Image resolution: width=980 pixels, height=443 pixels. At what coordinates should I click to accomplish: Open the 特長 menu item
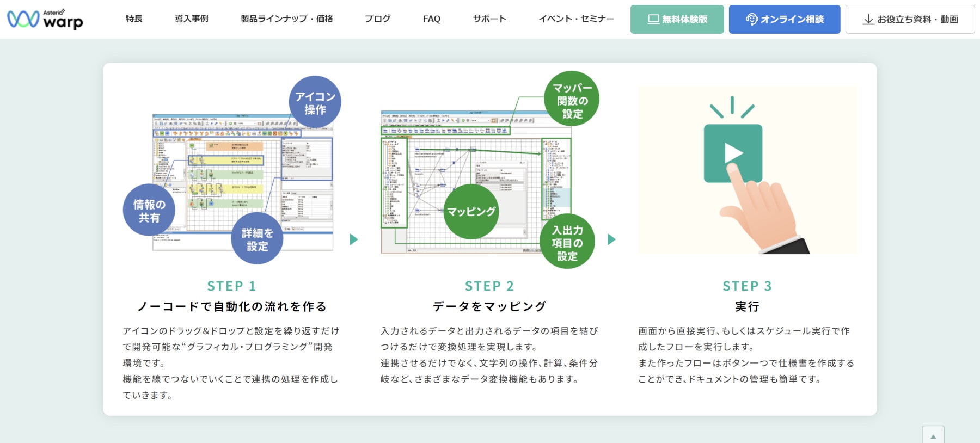134,19
